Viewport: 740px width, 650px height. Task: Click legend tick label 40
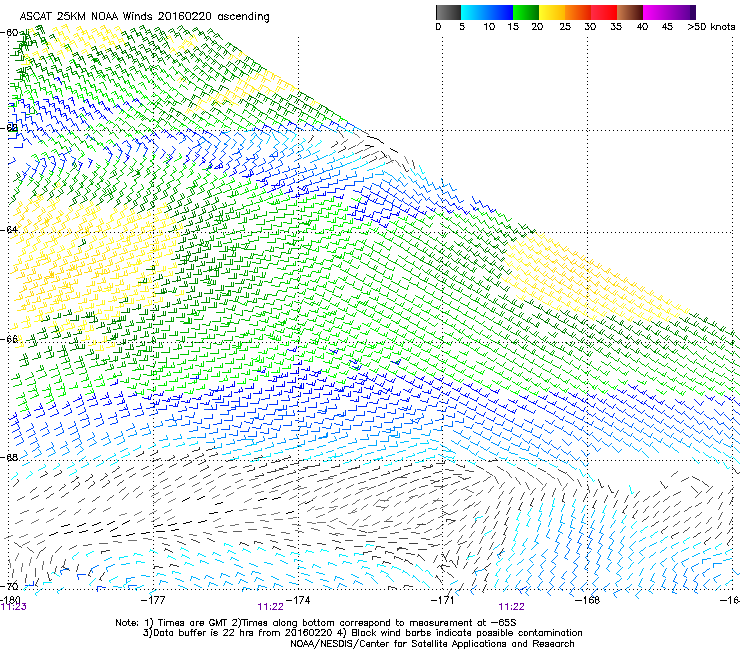click(642, 27)
